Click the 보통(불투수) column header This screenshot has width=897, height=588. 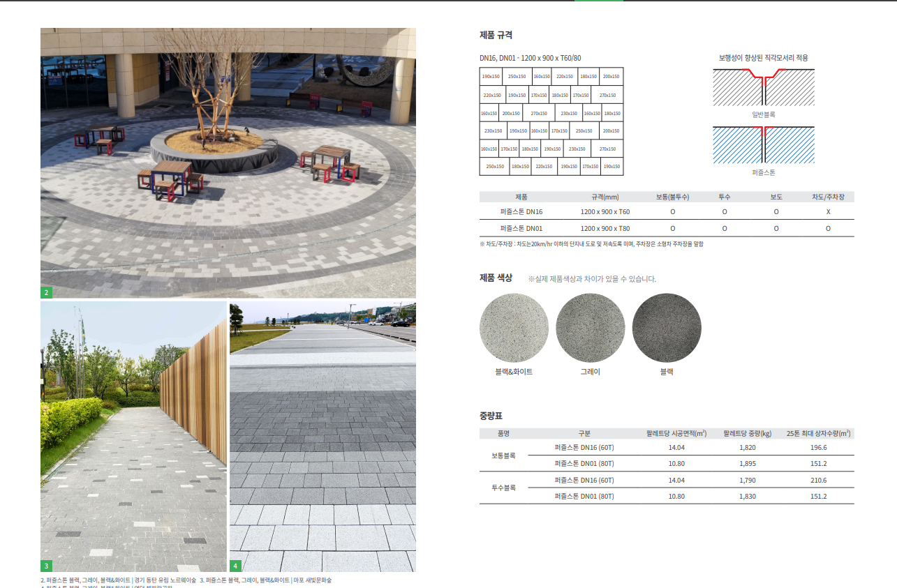click(673, 197)
